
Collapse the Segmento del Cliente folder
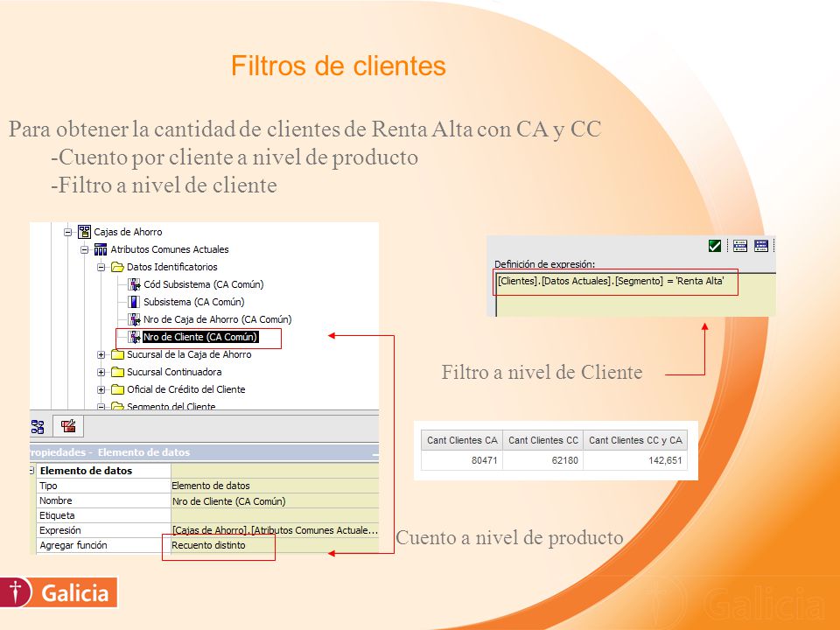[101, 407]
